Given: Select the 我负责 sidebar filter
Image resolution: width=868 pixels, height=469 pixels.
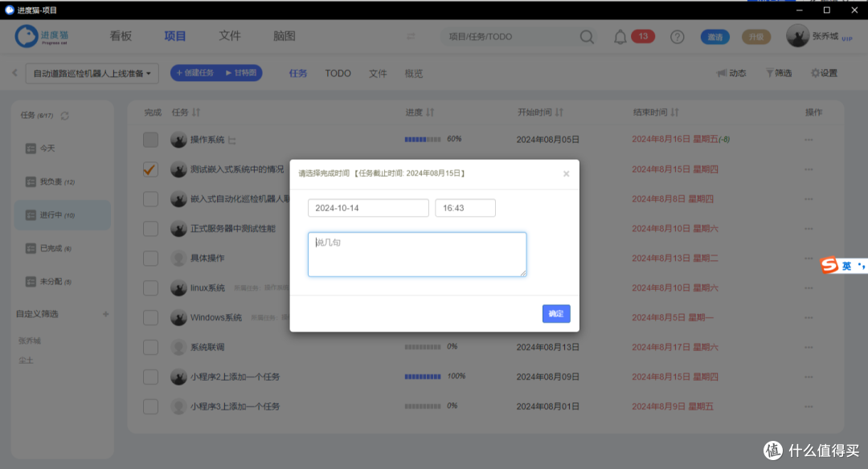Looking at the screenshot, I should [x=62, y=182].
